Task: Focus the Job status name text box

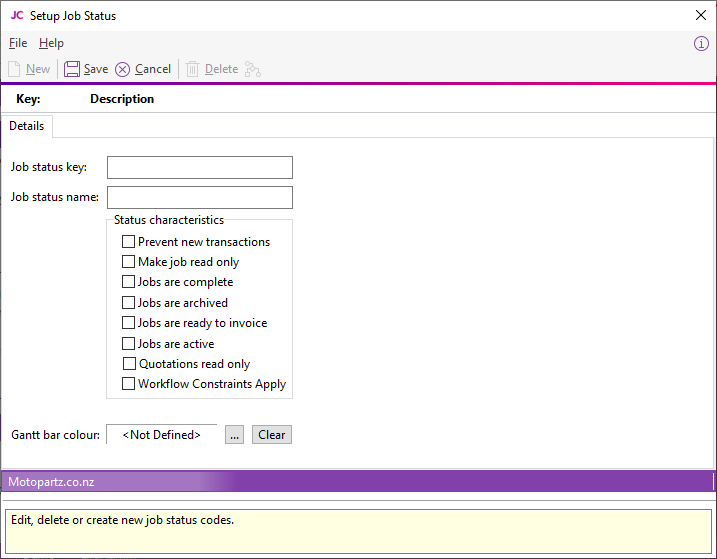Action: (200, 197)
